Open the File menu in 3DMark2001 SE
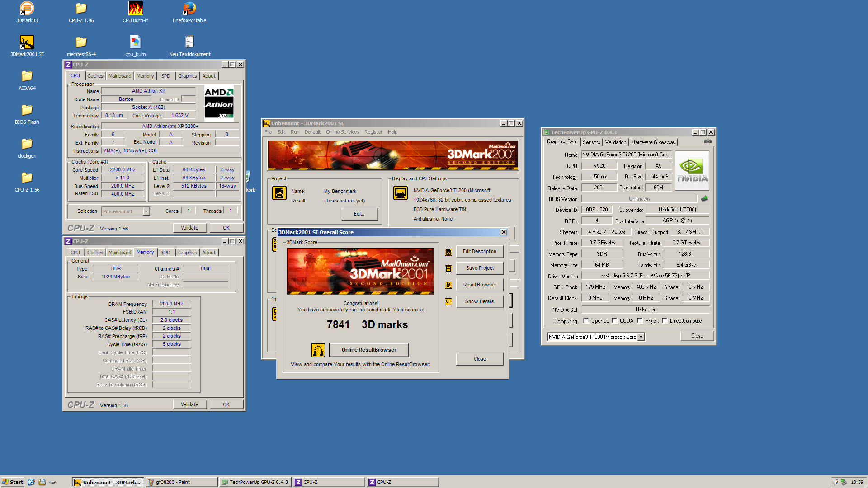This screenshot has width=868, height=488. pos(268,132)
